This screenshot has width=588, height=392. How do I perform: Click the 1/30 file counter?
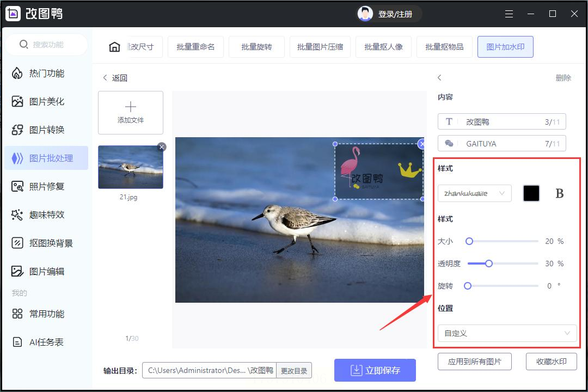(132, 338)
